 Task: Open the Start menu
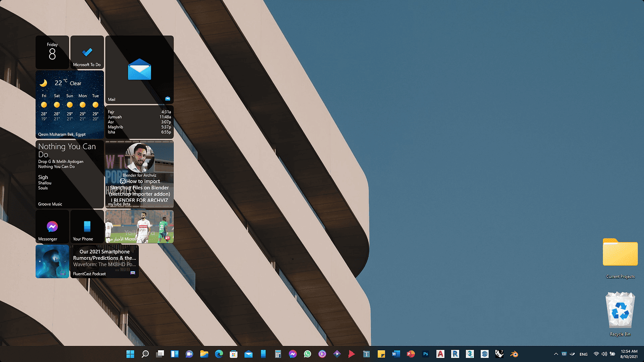pos(130,354)
